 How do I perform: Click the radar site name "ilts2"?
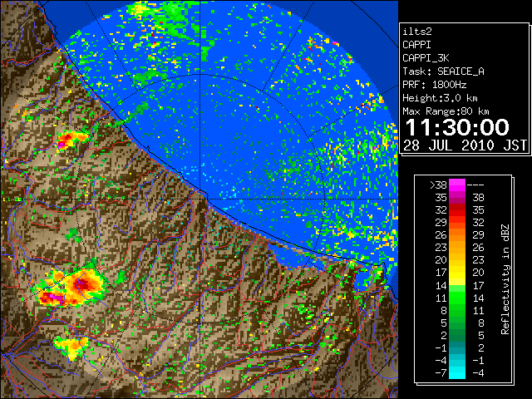[x=417, y=32]
